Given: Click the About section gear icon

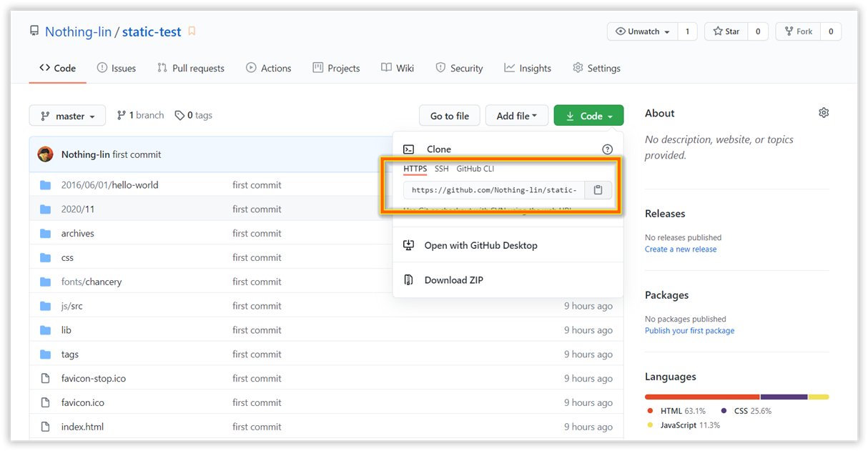Looking at the screenshot, I should 824,113.
